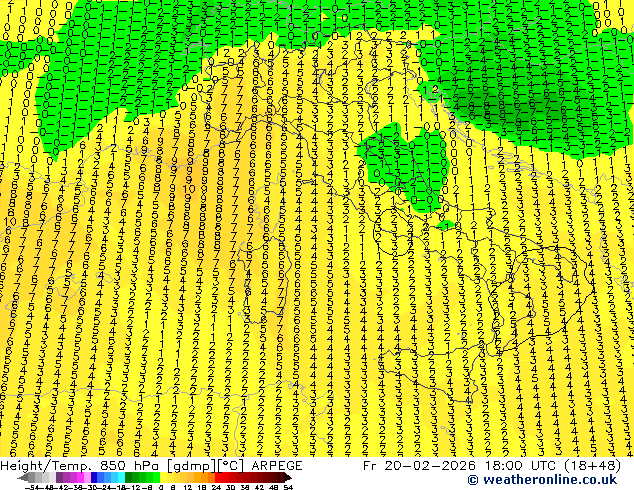Click the gray left arrow of color scale
The image size is (634, 490).
(23, 478)
